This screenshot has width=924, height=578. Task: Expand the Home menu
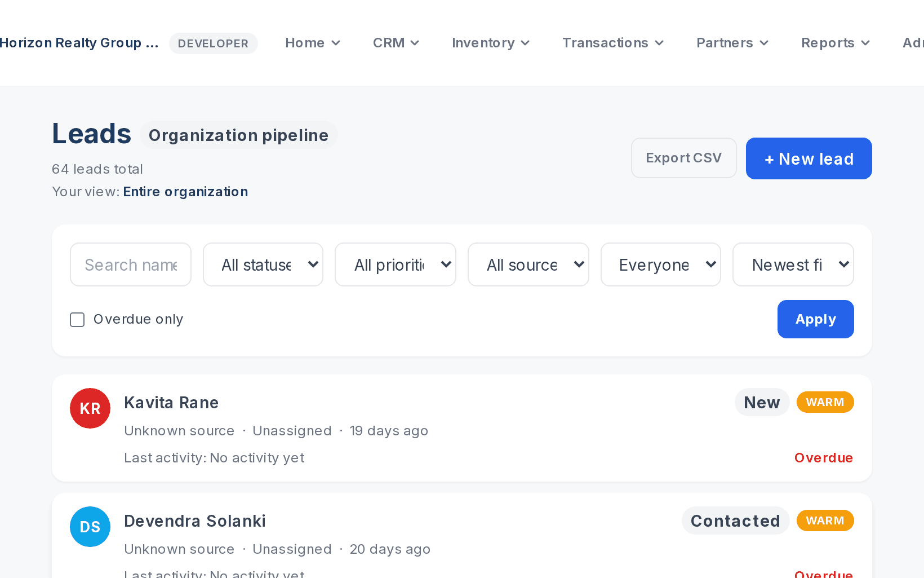[313, 43]
